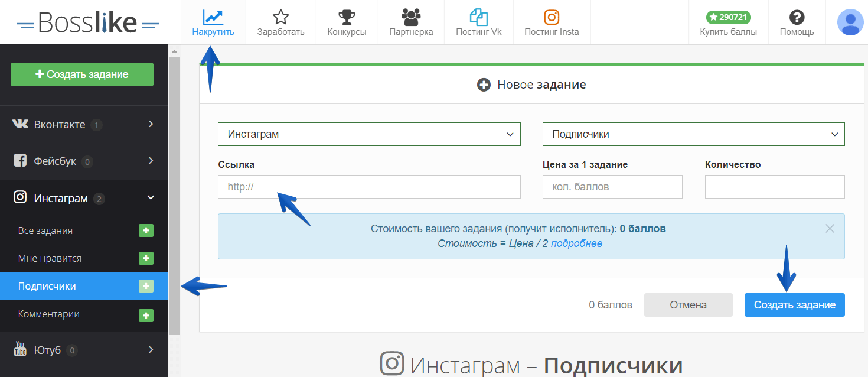
Task: Click the 290721 points balance badge
Action: pos(729,17)
